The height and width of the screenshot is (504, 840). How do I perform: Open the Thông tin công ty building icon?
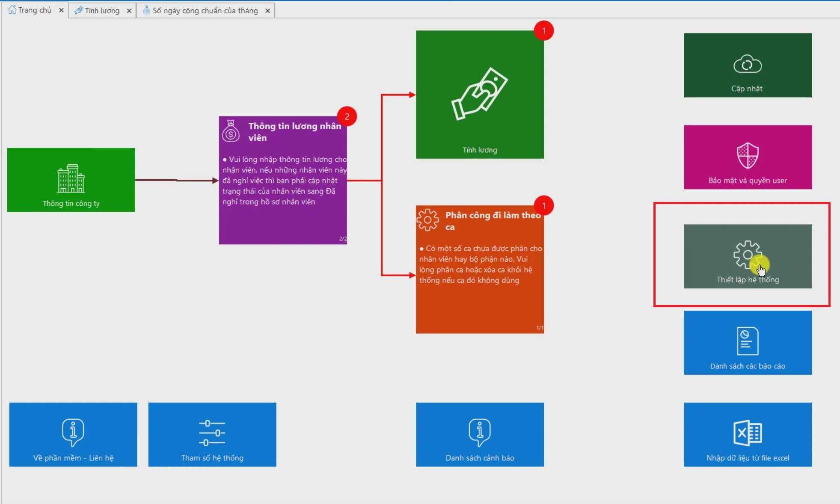point(71,178)
